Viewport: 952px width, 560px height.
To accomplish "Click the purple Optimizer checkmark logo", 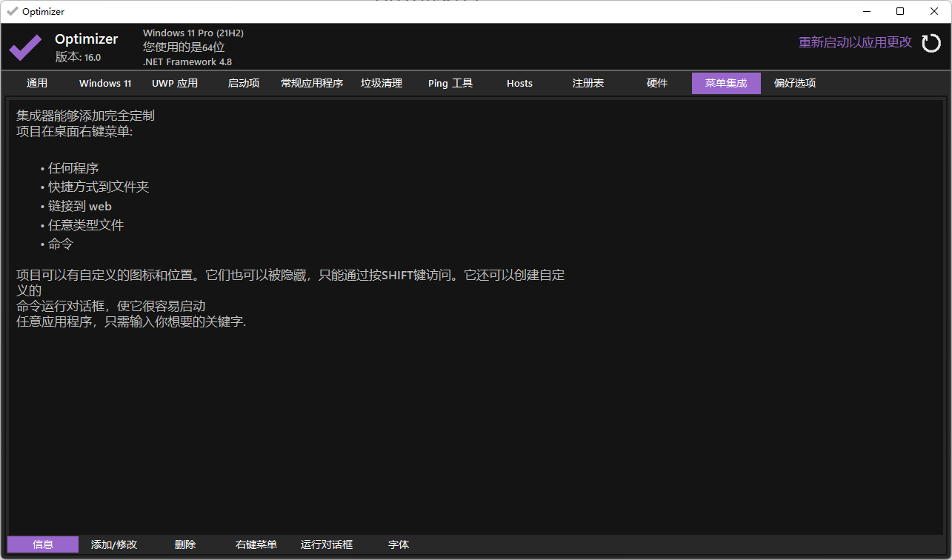I will pos(25,48).
